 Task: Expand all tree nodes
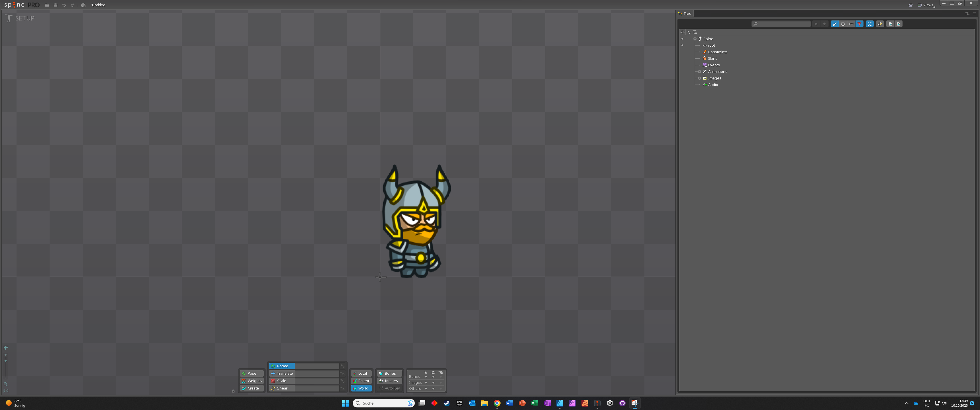[x=899, y=24]
